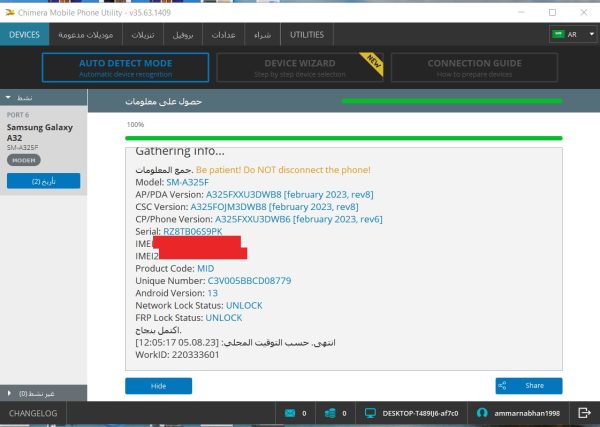Collapse the نشط active devices section
This screenshot has width=600, height=427.
[x=43, y=98]
